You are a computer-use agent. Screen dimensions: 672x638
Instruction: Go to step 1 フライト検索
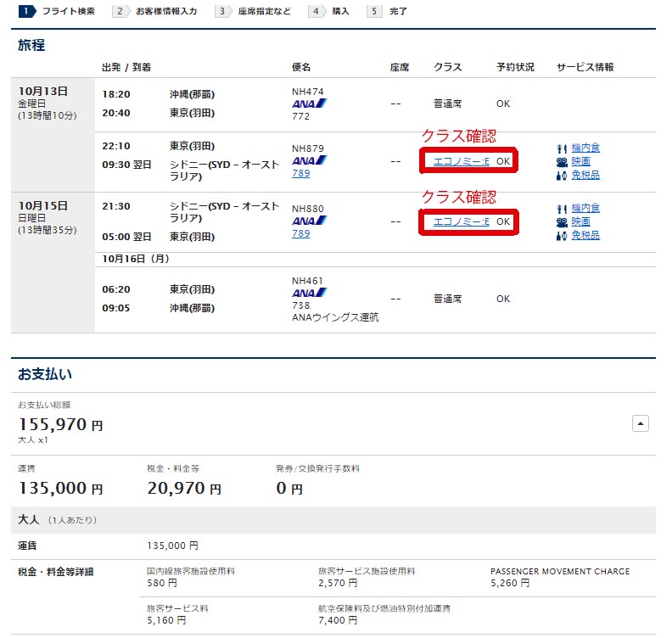[x=58, y=12]
